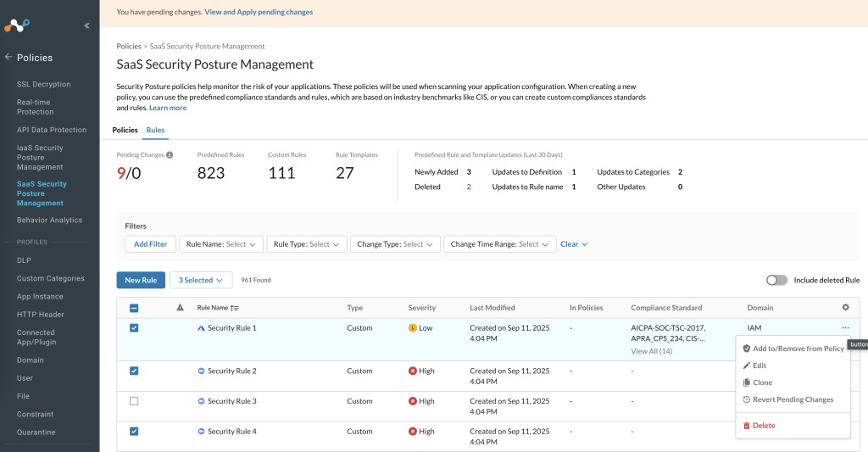Open View and Apply pending changes link
Viewport: 868px width, 452px height.
coord(259,12)
